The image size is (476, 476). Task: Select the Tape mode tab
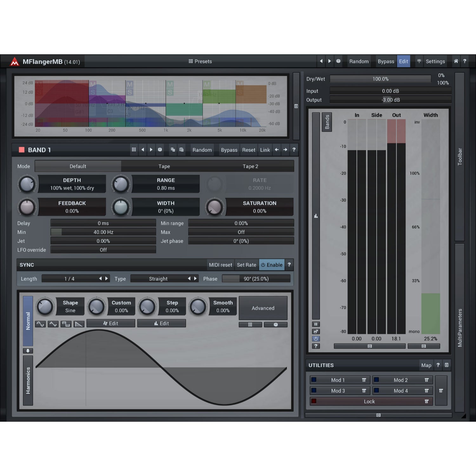tap(164, 166)
